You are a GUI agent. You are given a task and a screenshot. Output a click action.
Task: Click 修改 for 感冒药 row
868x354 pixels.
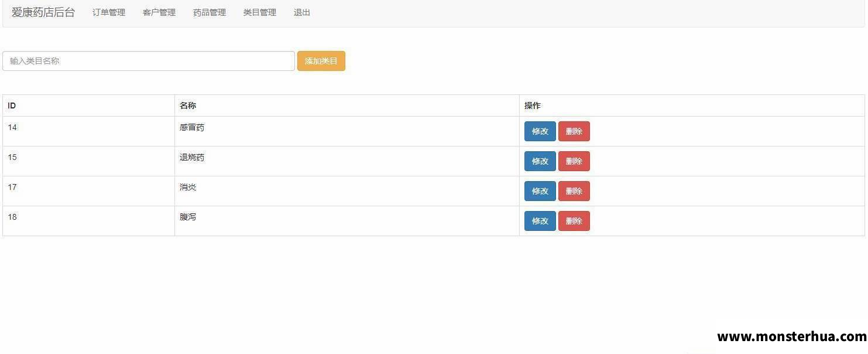tap(540, 131)
